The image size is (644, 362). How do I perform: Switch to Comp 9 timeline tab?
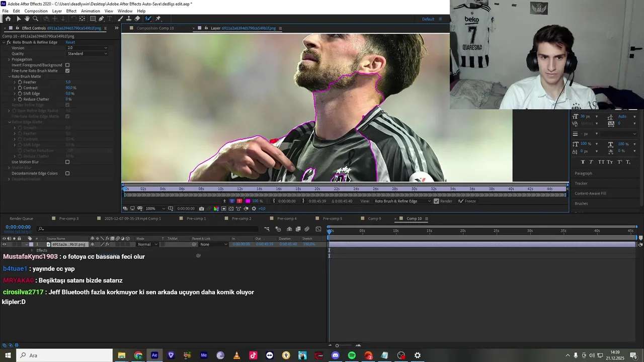coord(374,219)
